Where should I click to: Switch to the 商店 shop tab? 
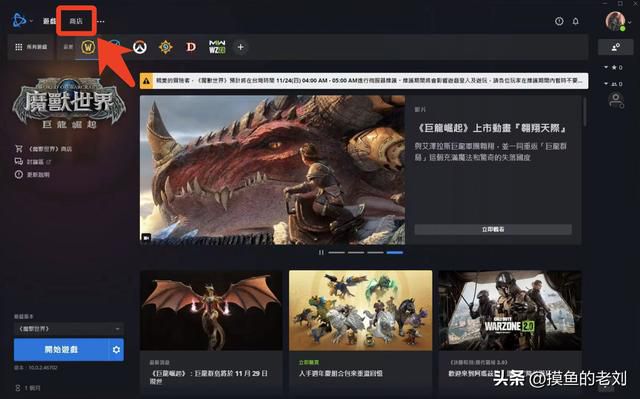tap(76, 21)
